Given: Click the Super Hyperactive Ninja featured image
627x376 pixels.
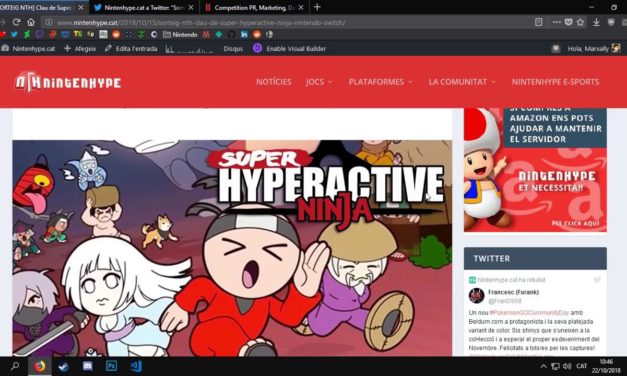Looking at the screenshot, I should click(x=232, y=248).
